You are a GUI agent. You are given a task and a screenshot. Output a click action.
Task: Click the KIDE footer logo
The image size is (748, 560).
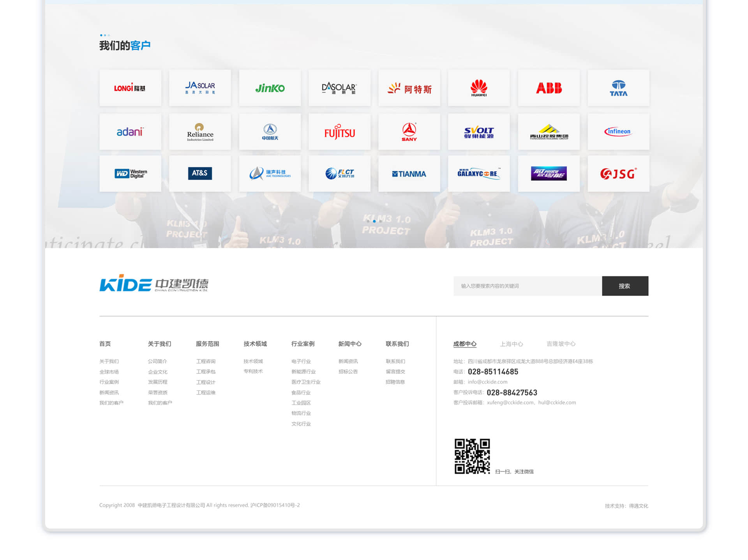154,284
